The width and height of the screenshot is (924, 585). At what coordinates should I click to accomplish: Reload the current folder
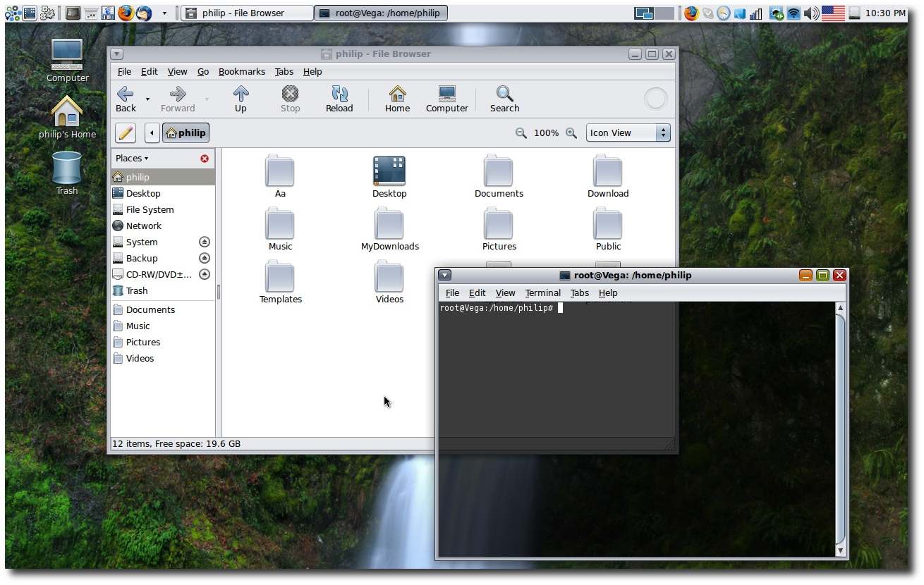pos(339,99)
